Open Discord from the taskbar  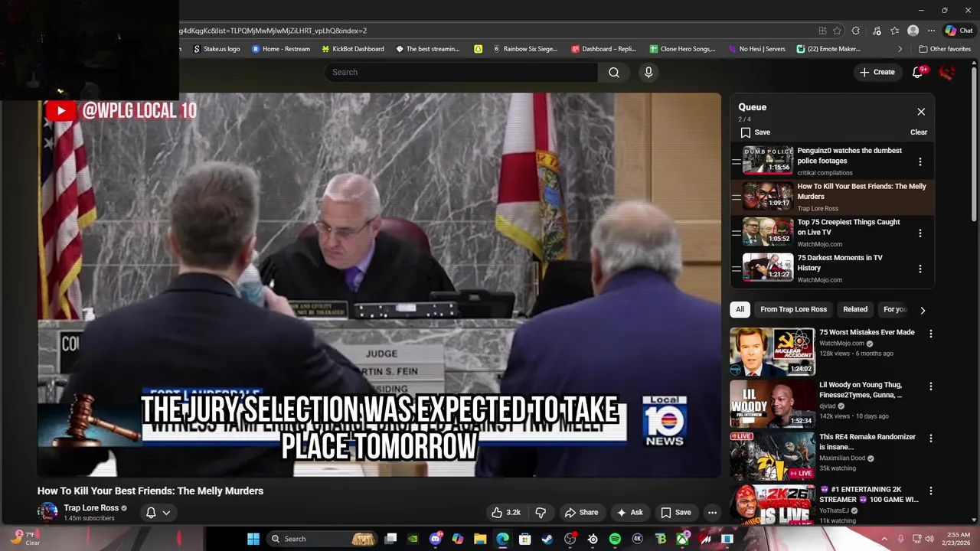(x=436, y=539)
